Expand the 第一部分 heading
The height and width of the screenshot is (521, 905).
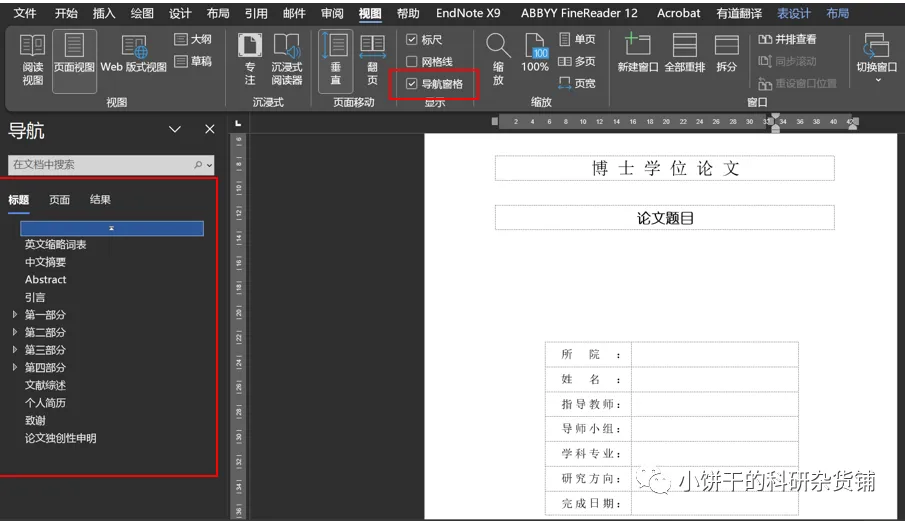(x=15, y=315)
